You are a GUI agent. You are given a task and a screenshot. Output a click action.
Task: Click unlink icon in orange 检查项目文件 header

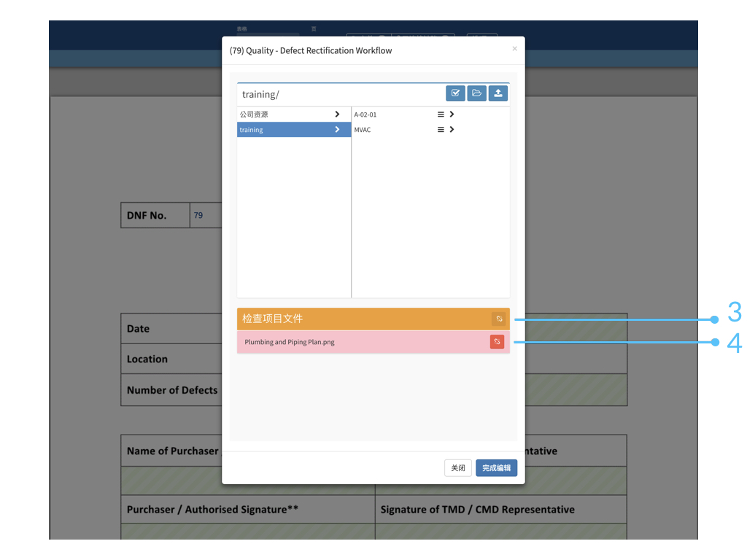[x=499, y=319]
